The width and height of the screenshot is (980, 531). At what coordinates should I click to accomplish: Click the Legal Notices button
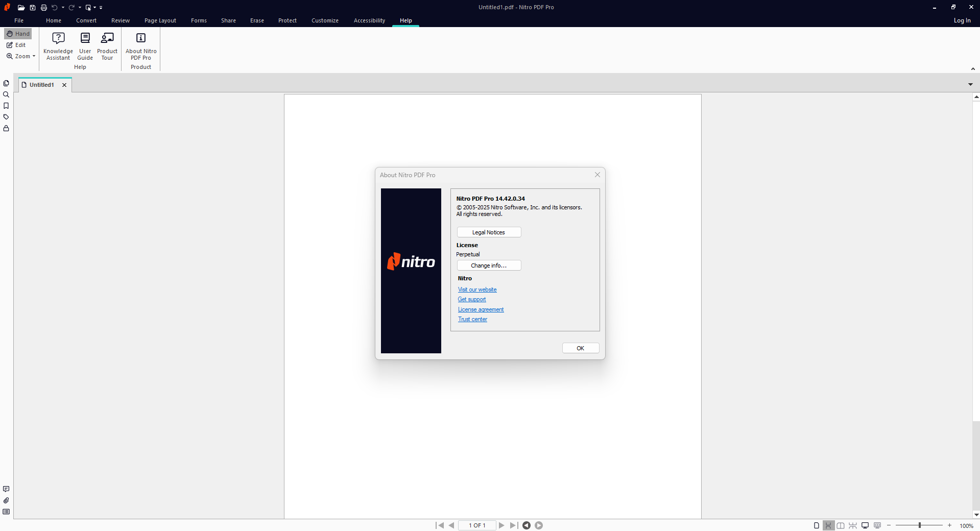click(489, 232)
